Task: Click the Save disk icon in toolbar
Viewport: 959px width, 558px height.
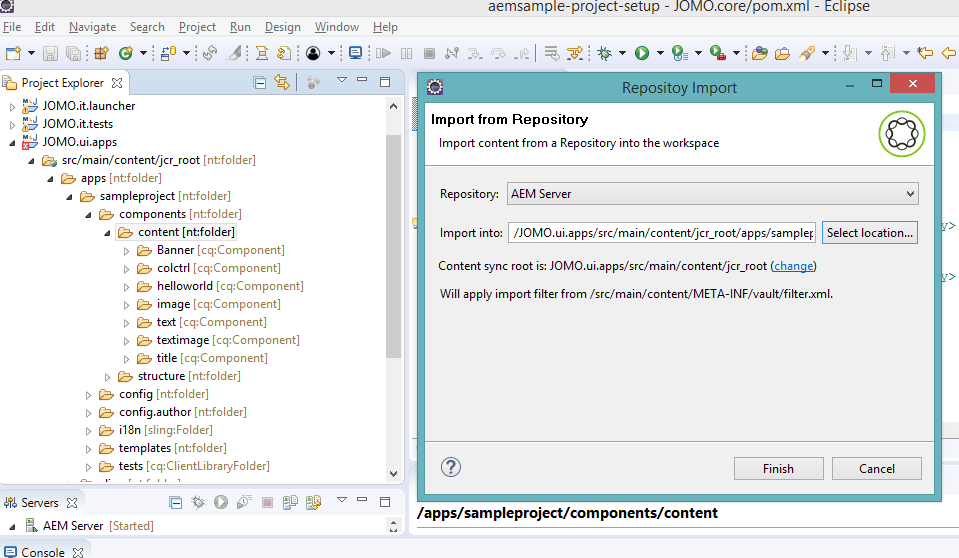Action: 50,53
